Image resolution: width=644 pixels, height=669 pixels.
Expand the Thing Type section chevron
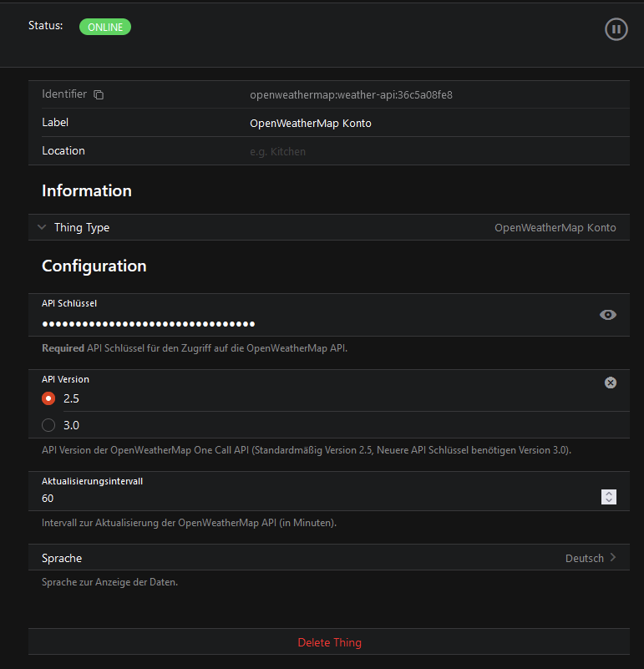tap(42, 227)
